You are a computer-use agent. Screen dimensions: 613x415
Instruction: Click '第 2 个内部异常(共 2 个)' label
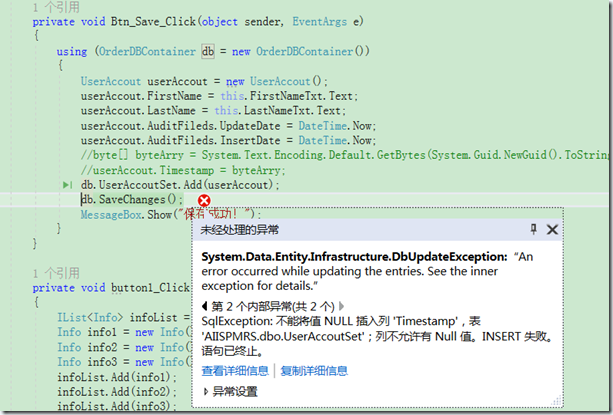[x=273, y=306]
